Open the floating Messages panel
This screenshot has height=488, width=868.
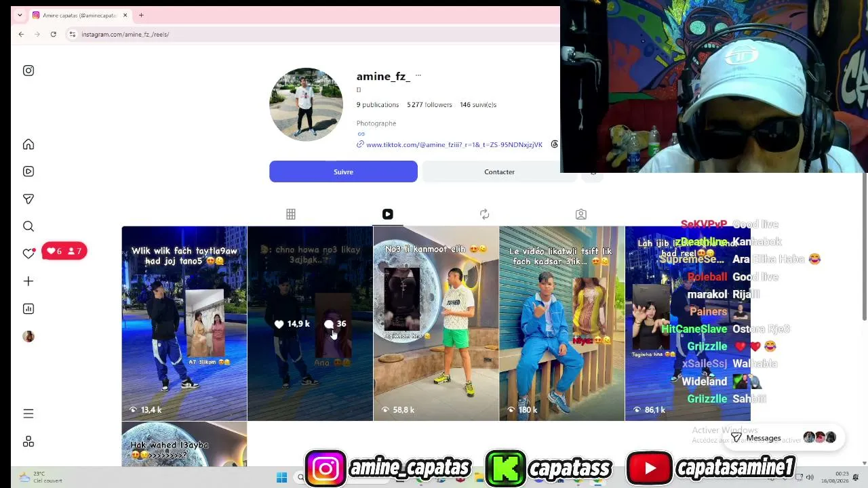[x=783, y=438]
